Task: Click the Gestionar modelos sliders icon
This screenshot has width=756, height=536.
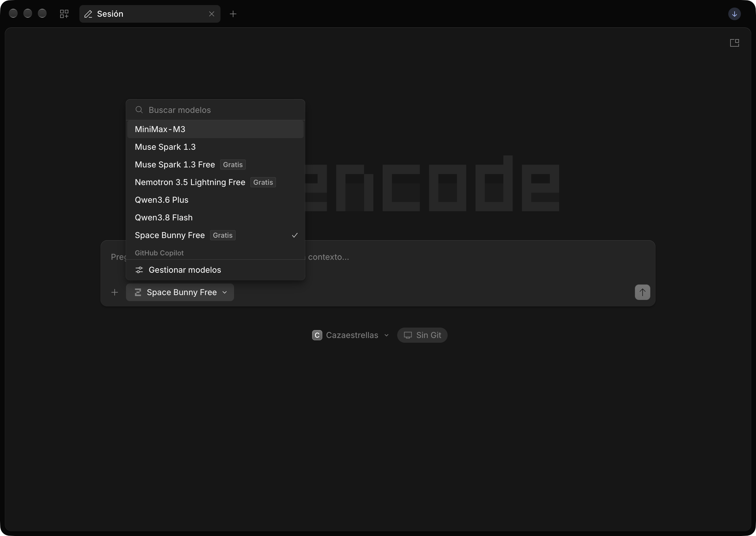Action: click(x=139, y=270)
